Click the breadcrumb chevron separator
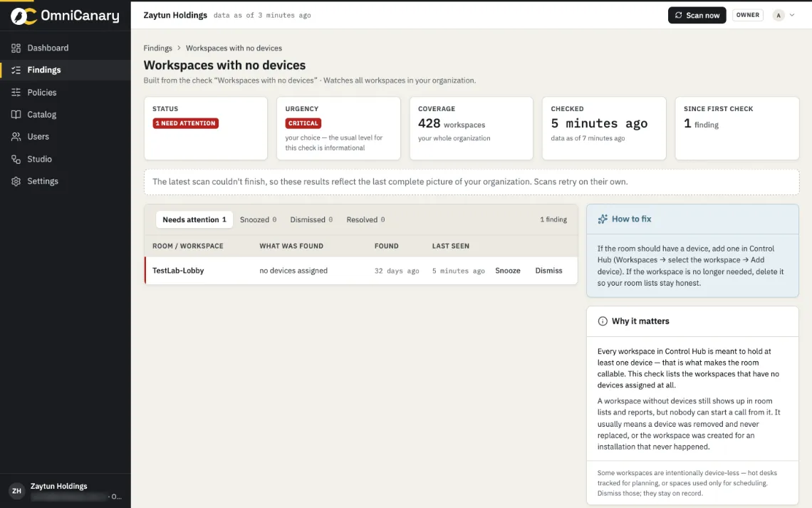The height and width of the screenshot is (508, 812). [x=179, y=48]
